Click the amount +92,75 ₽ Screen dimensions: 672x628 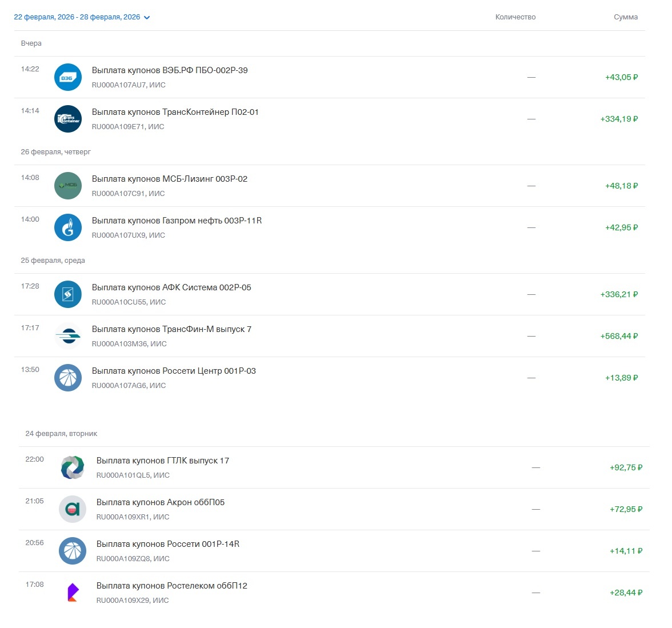[626, 467]
